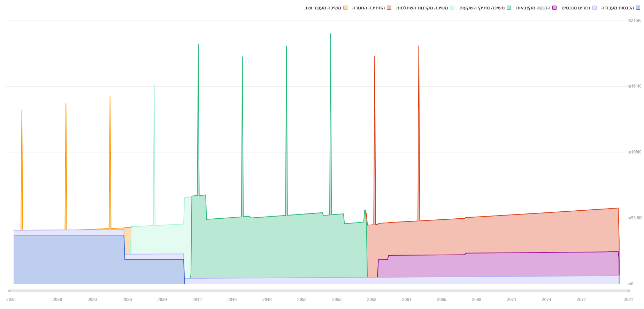Click the green משיכה מתיקי השקעות swatch
The image size is (644, 309).
pos(509,8)
